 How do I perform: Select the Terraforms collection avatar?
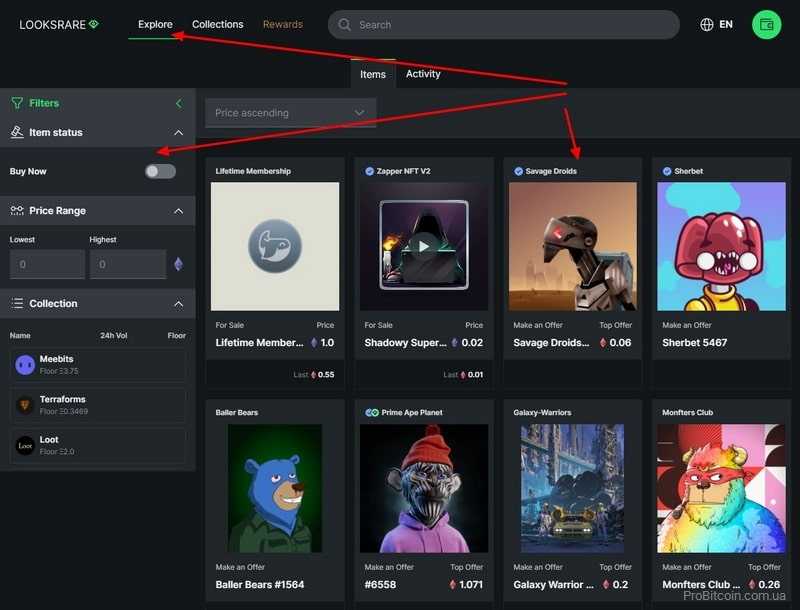tap(25, 405)
